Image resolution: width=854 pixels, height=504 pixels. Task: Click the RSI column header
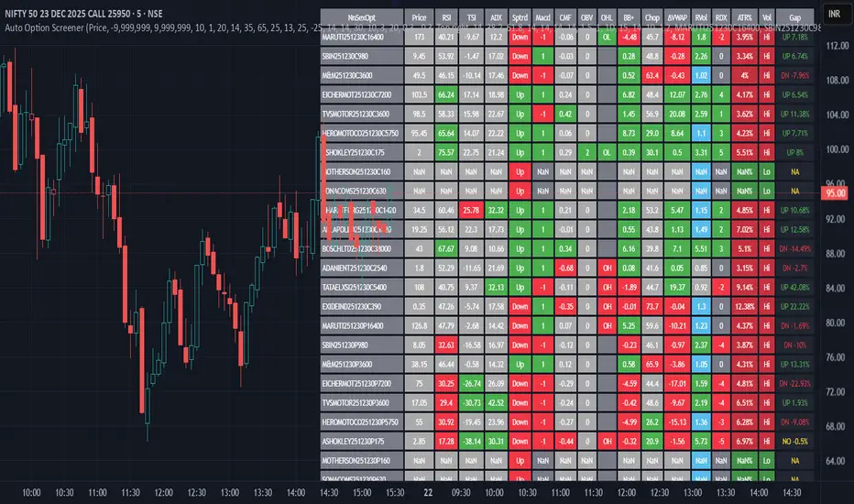tap(446, 17)
